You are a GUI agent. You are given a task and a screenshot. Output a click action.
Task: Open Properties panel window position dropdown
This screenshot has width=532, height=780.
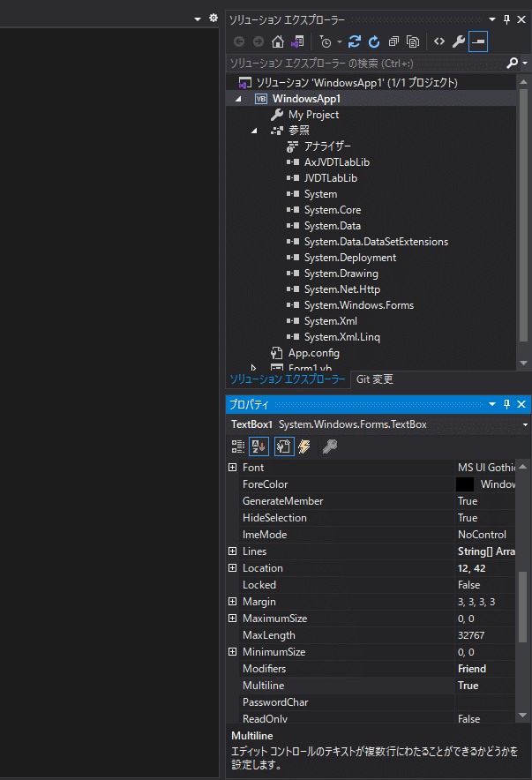point(492,404)
